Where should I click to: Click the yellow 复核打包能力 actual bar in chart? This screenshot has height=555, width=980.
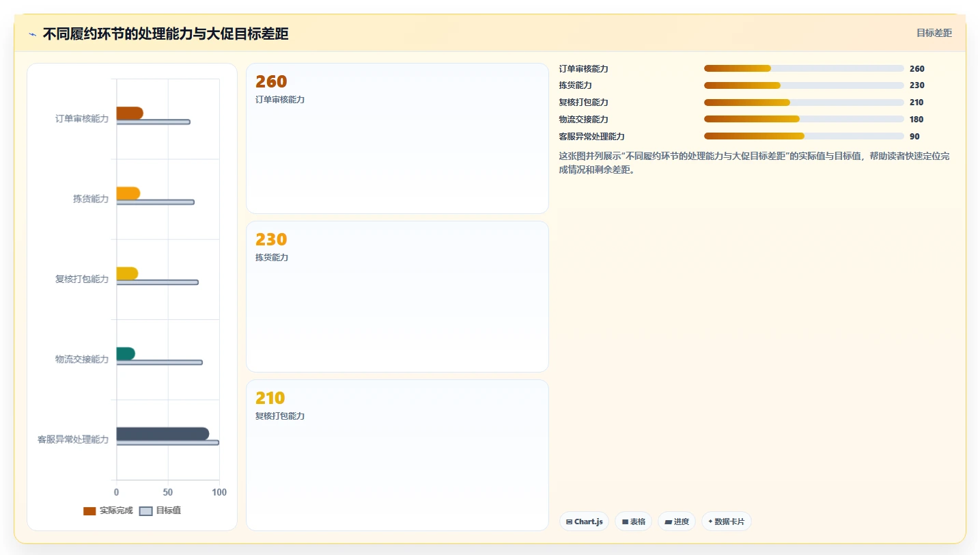(x=127, y=273)
